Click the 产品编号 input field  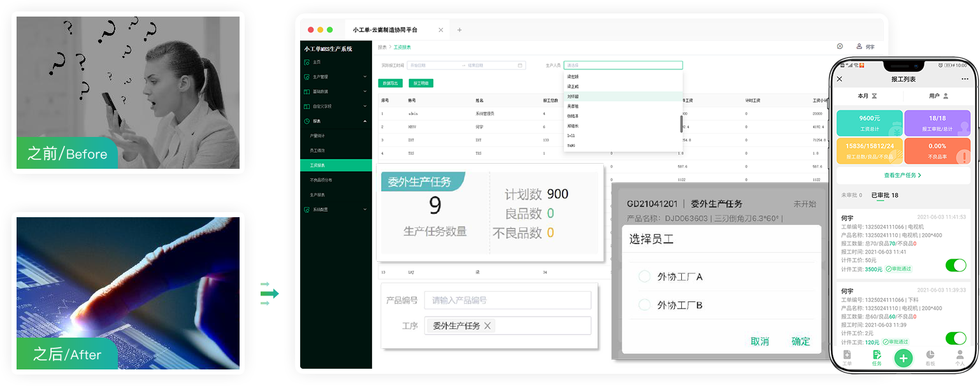[x=507, y=300]
